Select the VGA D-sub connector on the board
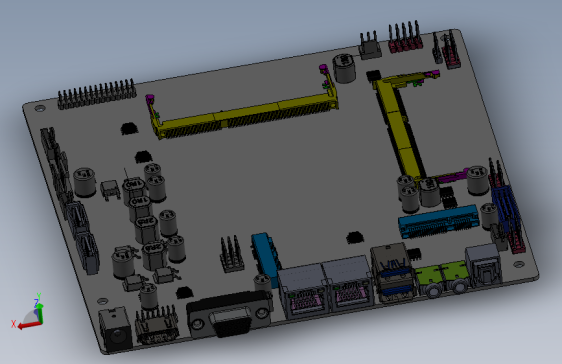The width and height of the screenshot is (562, 364). pyautogui.click(x=229, y=314)
